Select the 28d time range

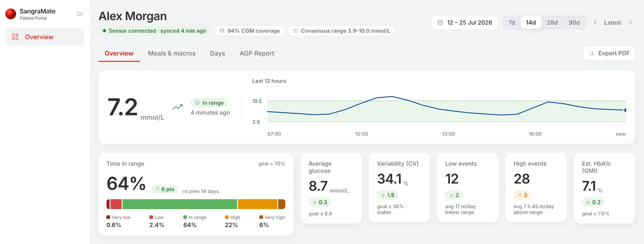tap(552, 23)
